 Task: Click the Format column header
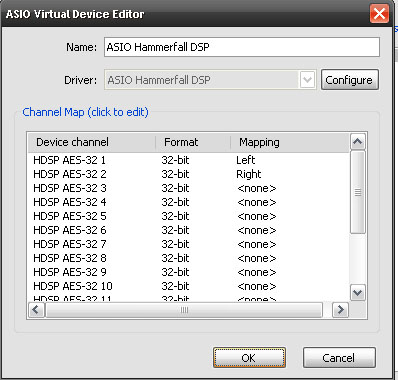(x=193, y=142)
